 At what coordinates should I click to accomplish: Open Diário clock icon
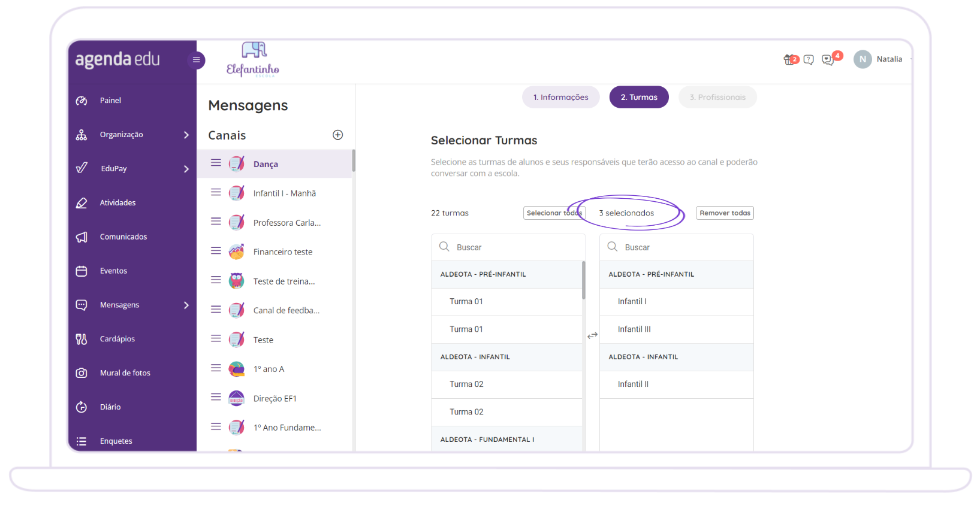(x=82, y=407)
